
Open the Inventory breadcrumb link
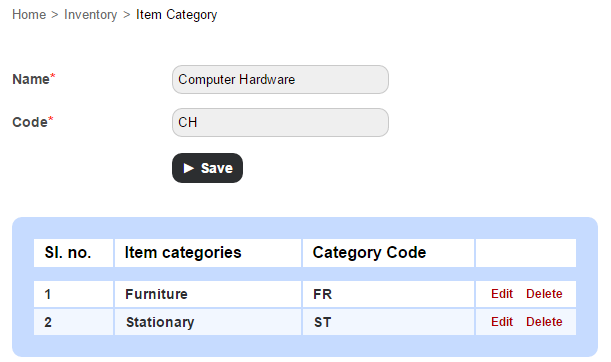(90, 15)
